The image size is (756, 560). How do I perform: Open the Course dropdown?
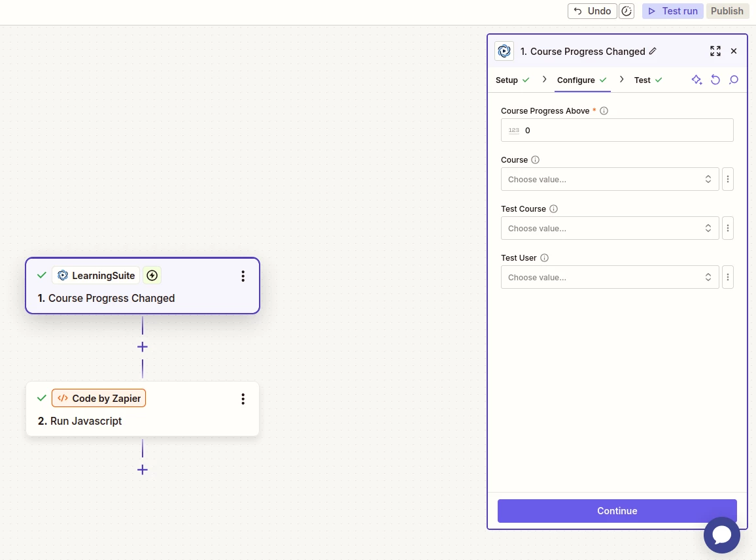610,179
